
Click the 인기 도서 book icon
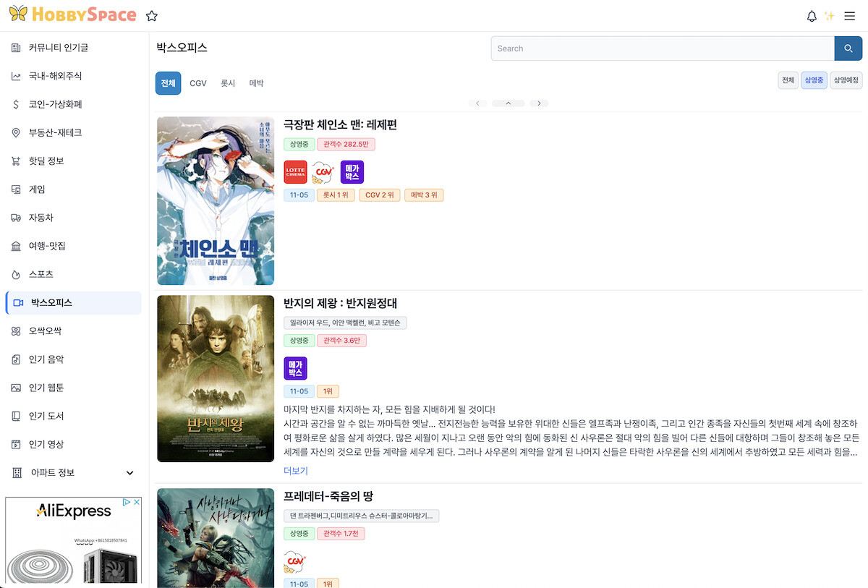coord(16,416)
